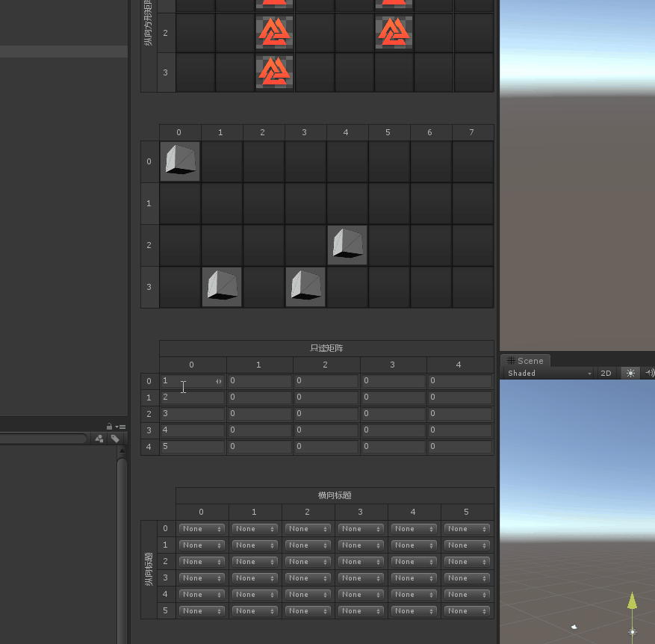
Task: Expand None dropdown at row 2, column 3
Action: coord(361,562)
